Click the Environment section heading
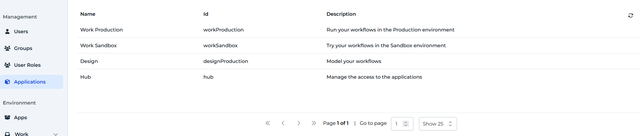The image size is (644, 136). pyautogui.click(x=19, y=103)
